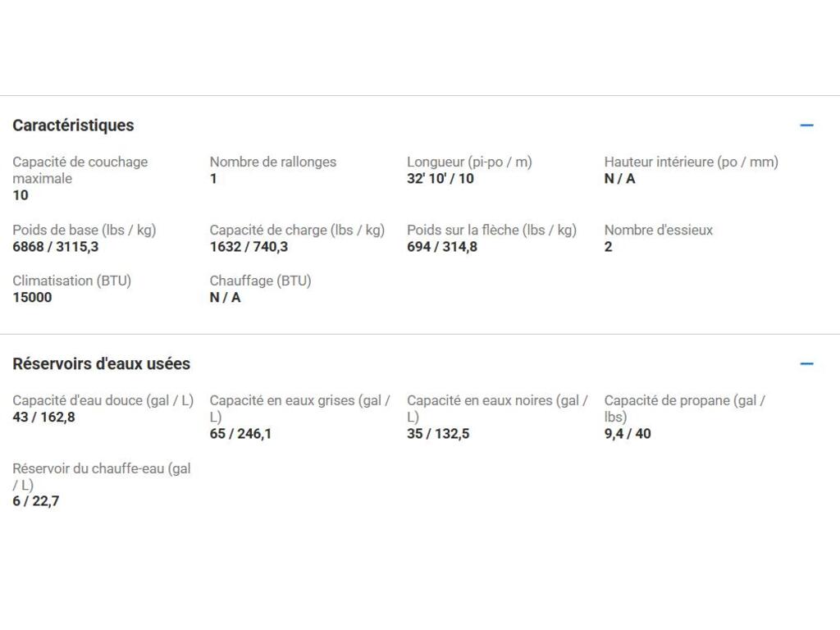
Task: Select the Capacité de couchage maximale label
Action: (80, 170)
